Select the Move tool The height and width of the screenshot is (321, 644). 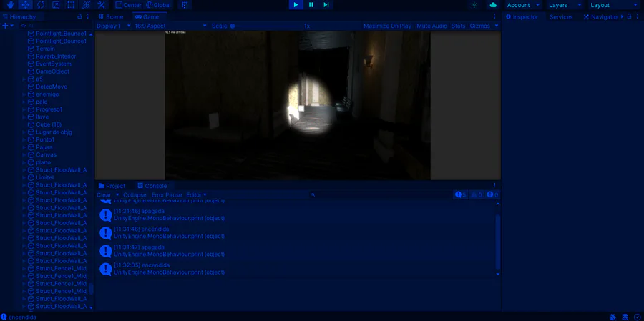[26, 5]
